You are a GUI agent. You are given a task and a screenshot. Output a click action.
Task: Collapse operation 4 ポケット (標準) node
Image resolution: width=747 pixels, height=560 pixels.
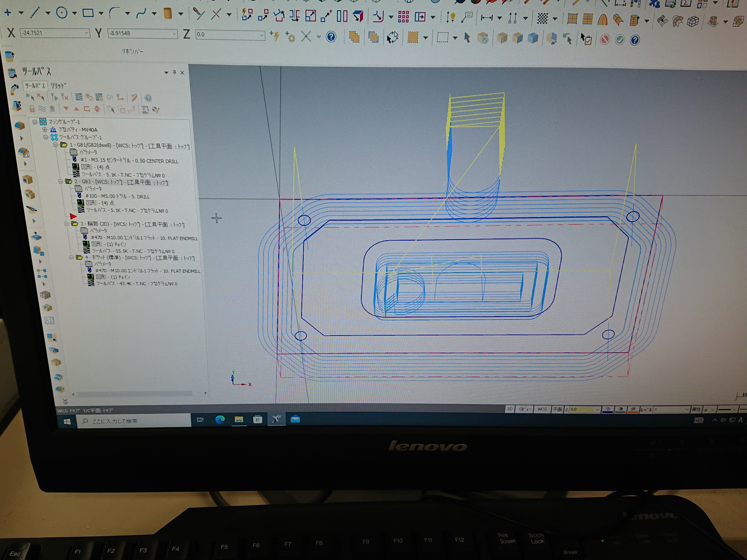pyautogui.click(x=71, y=257)
